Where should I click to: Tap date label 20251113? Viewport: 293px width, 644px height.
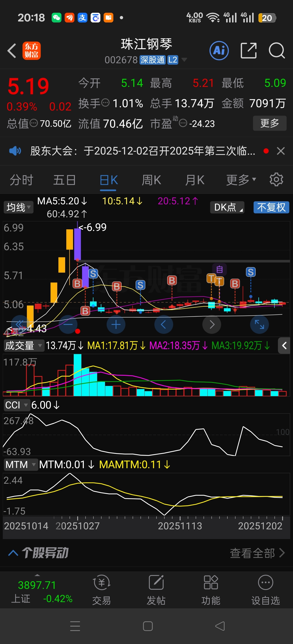tap(180, 526)
